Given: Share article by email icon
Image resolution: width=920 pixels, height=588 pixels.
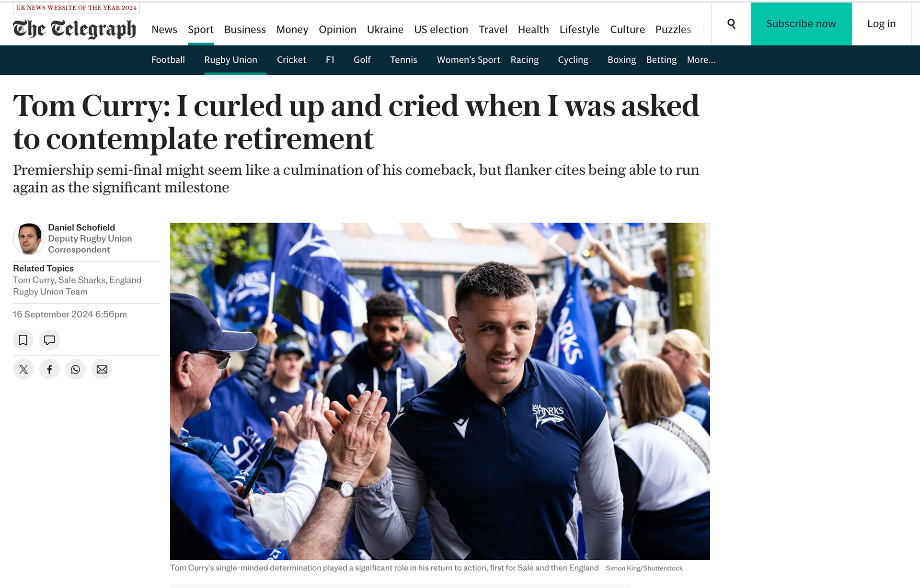Looking at the screenshot, I should (102, 369).
